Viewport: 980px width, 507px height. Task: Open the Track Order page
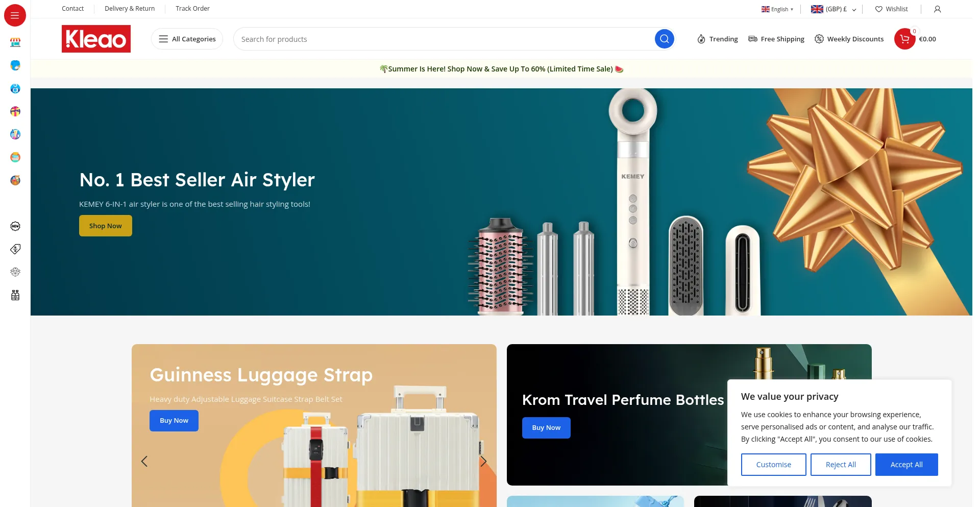[192, 9]
